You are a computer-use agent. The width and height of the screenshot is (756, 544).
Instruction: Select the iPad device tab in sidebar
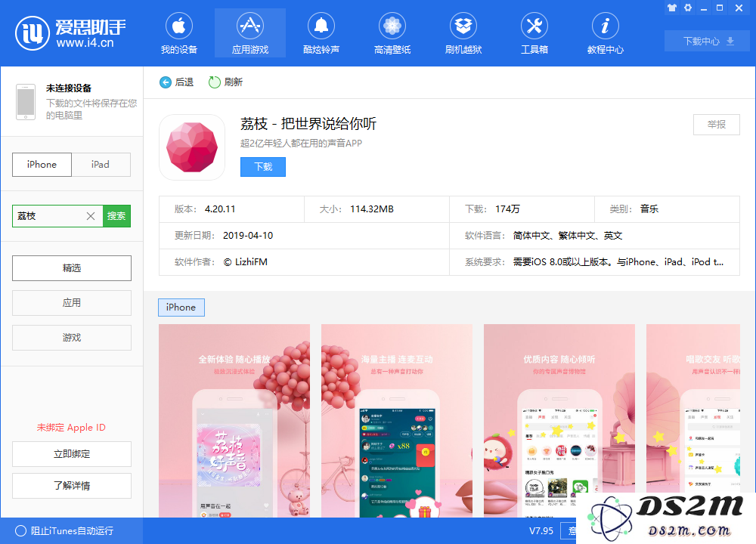101,164
